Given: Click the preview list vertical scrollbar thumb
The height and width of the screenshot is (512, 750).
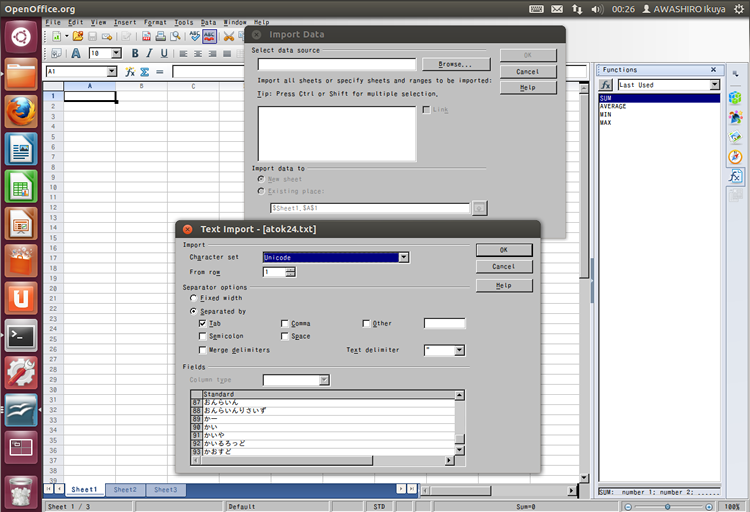Looking at the screenshot, I should click(x=459, y=439).
